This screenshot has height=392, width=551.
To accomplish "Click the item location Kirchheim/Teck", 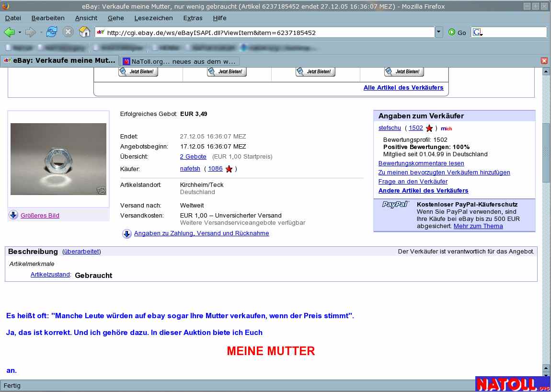I will [x=202, y=184].
